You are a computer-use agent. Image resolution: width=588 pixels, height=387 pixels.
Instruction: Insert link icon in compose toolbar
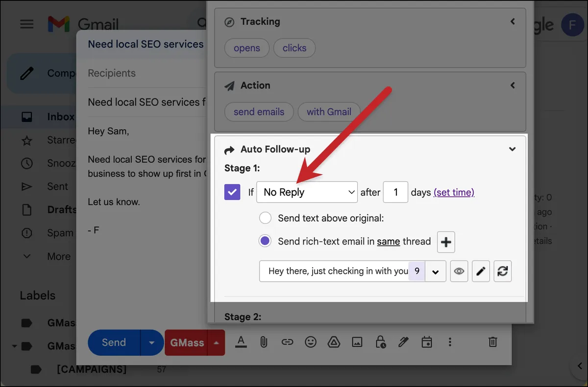287,342
